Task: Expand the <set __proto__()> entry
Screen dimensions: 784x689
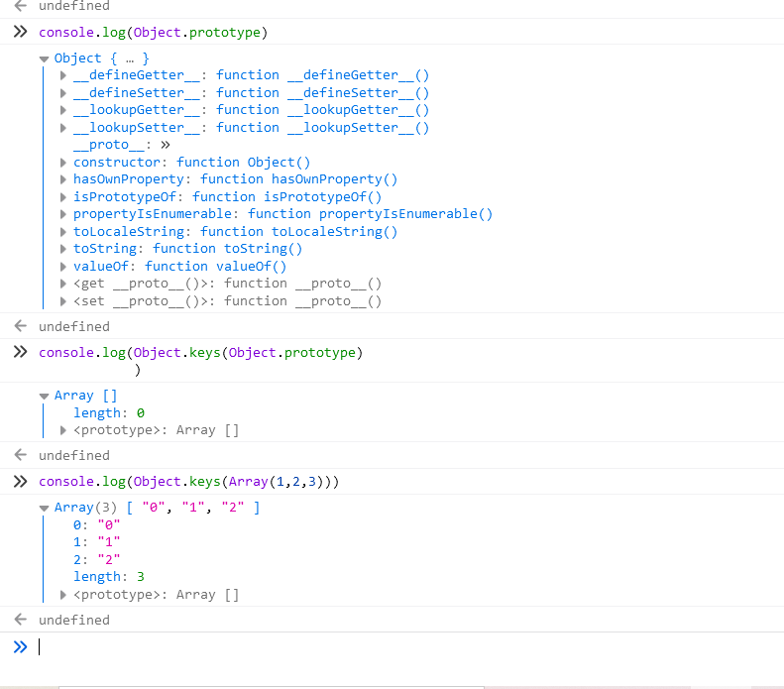Action: point(63,301)
